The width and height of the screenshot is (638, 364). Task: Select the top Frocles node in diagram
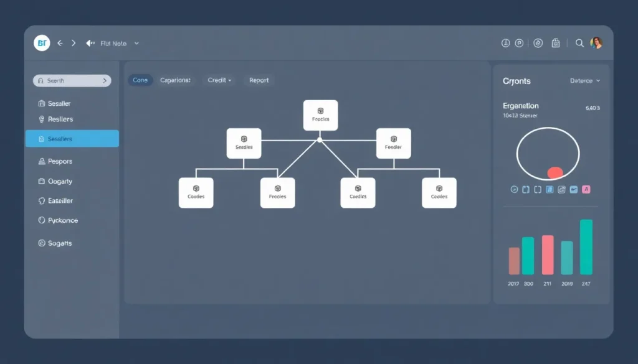[320, 115]
